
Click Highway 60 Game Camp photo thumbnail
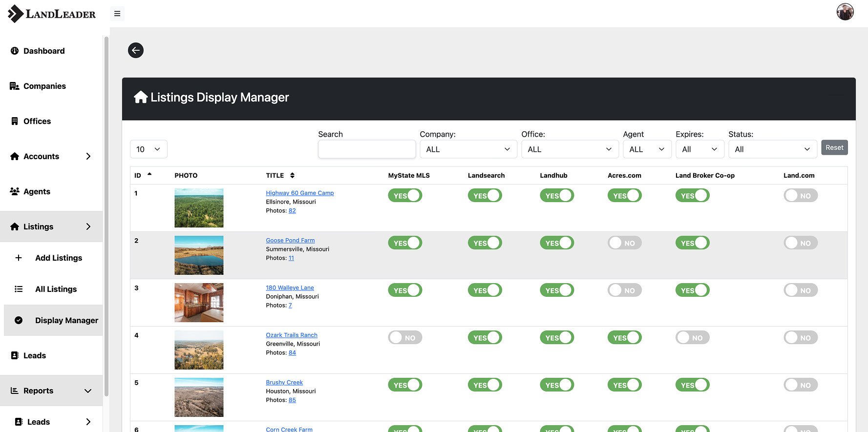coord(199,208)
